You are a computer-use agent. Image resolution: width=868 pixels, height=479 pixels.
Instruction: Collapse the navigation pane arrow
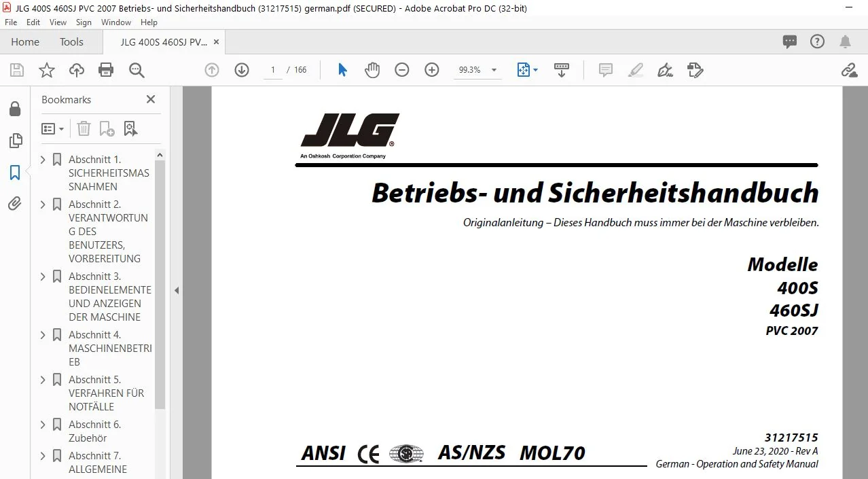pos(177,290)
